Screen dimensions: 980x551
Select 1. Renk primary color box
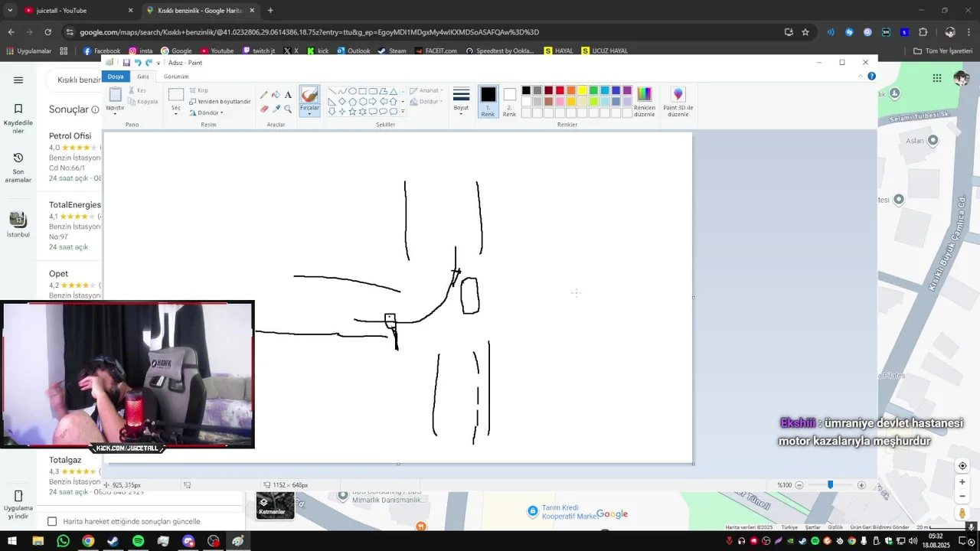pyautogui.click(x=488, y=101)
